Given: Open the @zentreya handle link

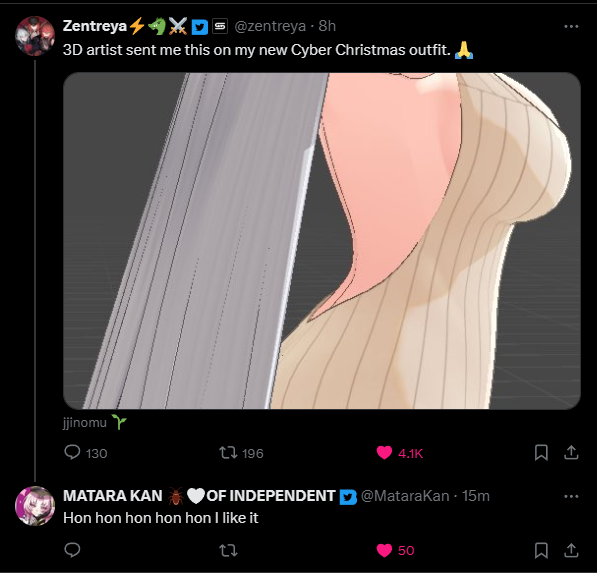Looking at the screenshot, I should (270, 26).
